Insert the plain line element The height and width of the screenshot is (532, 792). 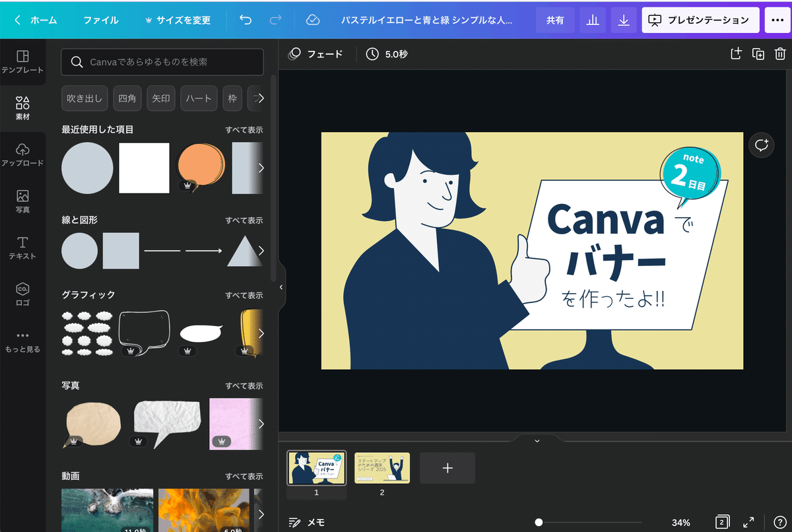(x=162, y=251)
